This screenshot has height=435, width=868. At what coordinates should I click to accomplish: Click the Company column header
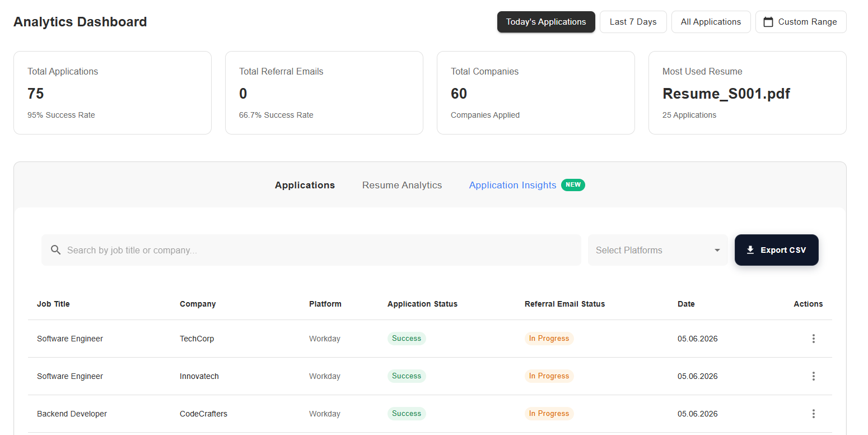click(198, 304)
